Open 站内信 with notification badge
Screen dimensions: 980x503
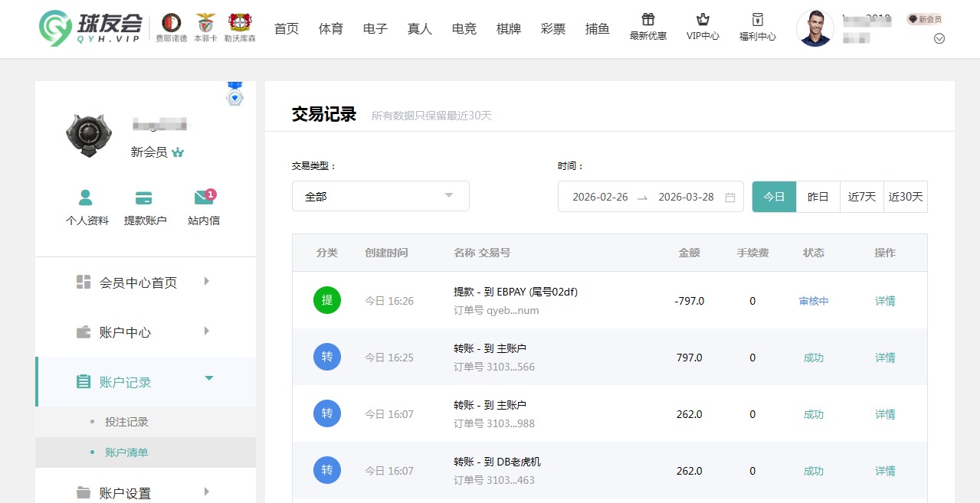coord(202,207)
